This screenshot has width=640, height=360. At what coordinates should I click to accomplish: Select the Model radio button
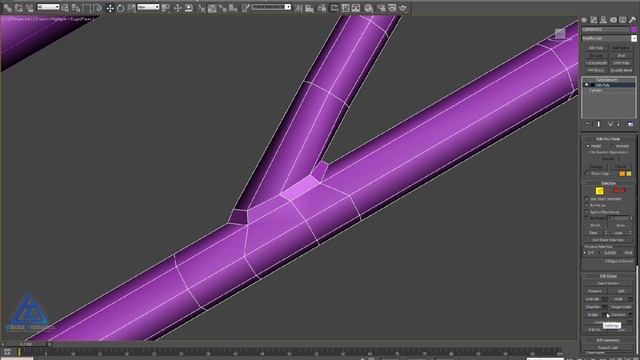pos(588,146)
